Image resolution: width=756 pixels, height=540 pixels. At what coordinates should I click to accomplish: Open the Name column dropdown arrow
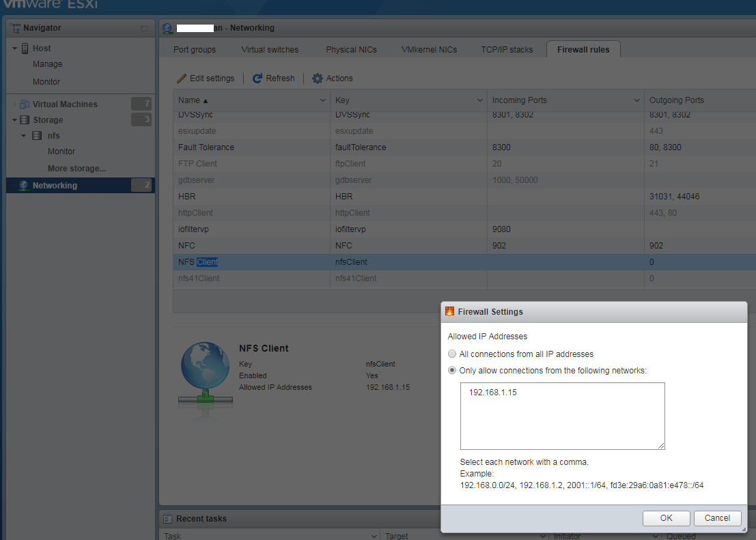323,100
